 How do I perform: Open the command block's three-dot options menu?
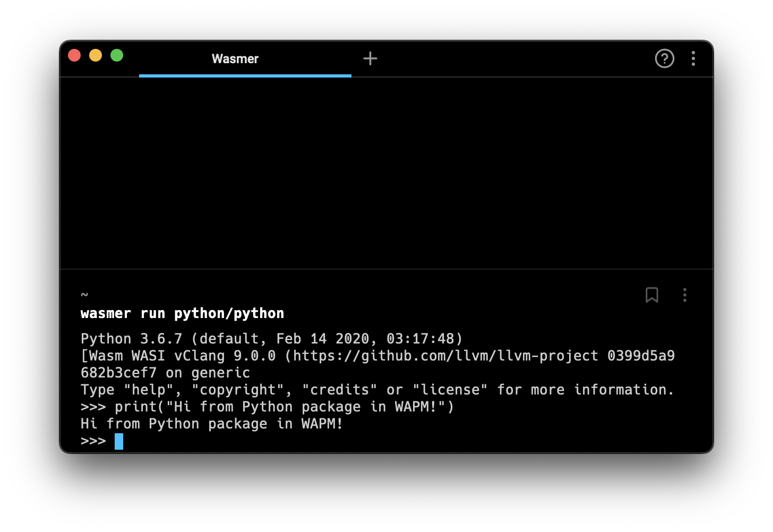click(684, 295)
